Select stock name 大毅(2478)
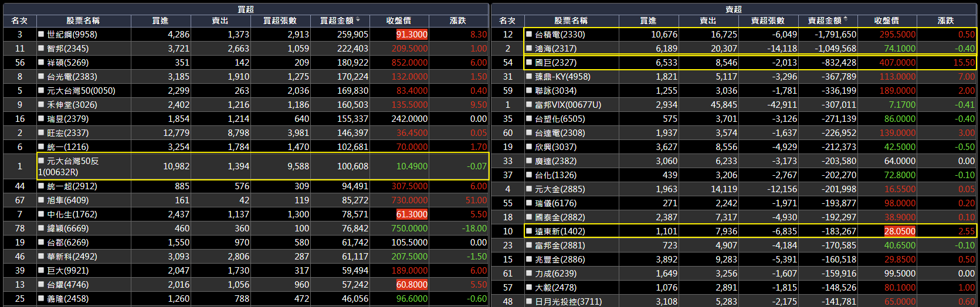Viewport: 980px width, 307px height. click(555, 288)
